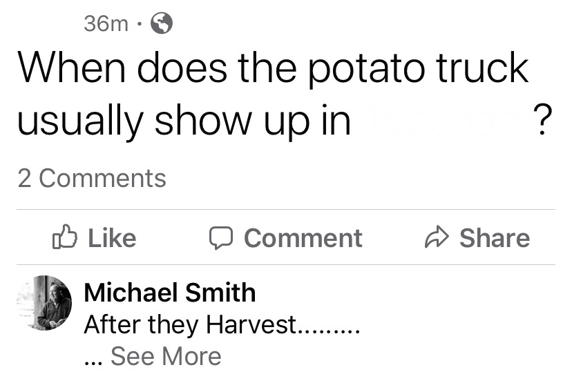Click the speech bubble Comment icon
Viewport: 572px width, 392px height.
click(x=220, y=238)
